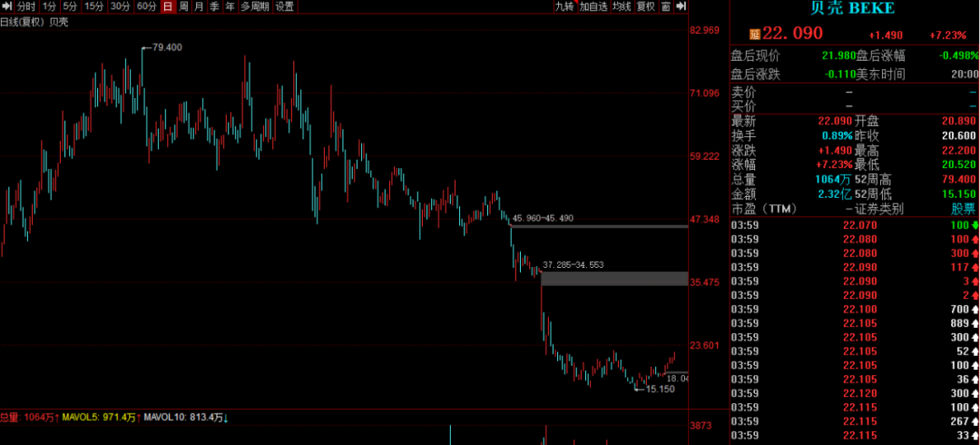Click the 开盘 value 20.890

[960, 122]
